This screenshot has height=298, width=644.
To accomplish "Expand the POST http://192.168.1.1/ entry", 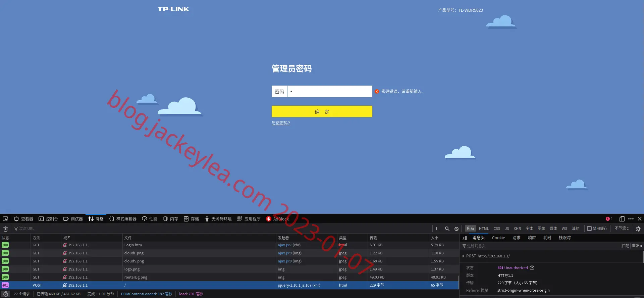I will [x=463, y=256].
